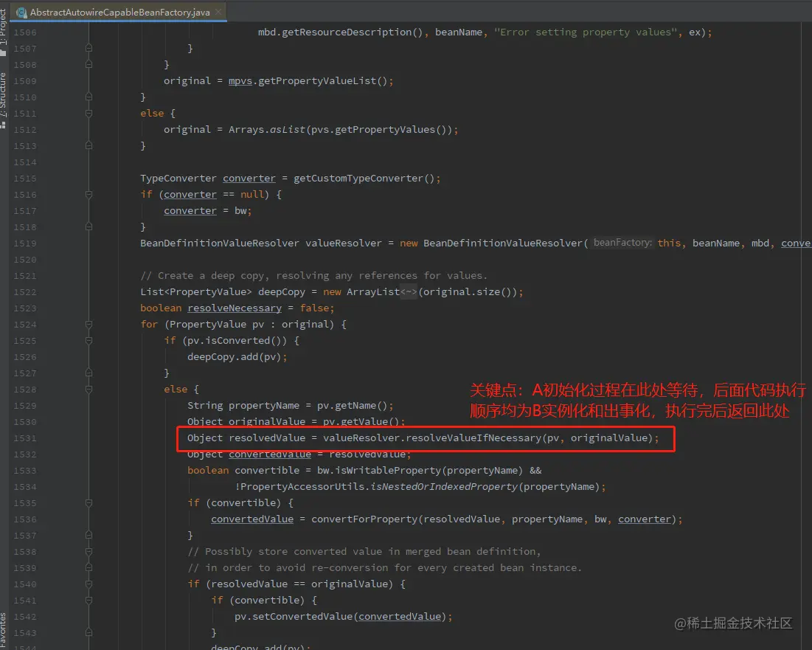Click "propertyName" declaration on line 1529
The width and height of the screenshot is (812, 650).
[x=263, y=406]
